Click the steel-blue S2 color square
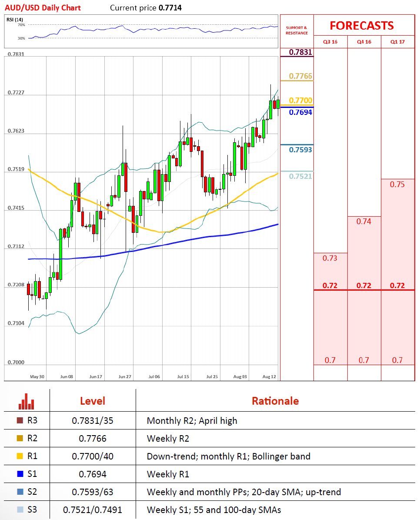Image resolution: width=420 pixels, height=520 pixels. pos(20,492)
